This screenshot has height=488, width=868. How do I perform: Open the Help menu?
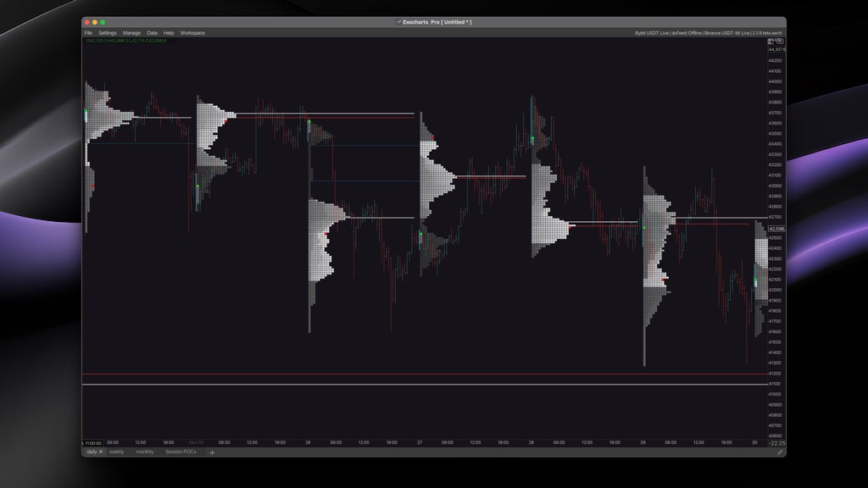coord(169,32)
